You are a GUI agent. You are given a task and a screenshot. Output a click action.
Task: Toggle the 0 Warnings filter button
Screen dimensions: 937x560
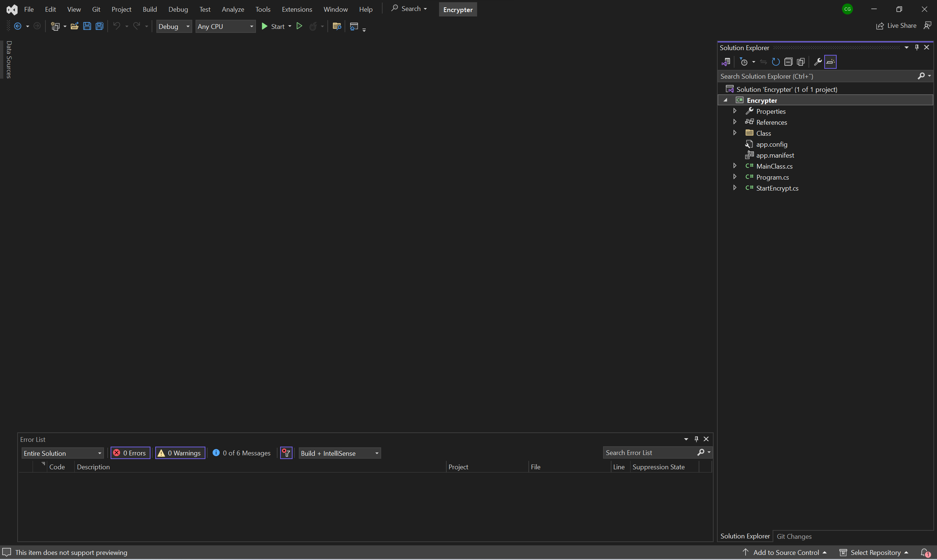[180, 453]
